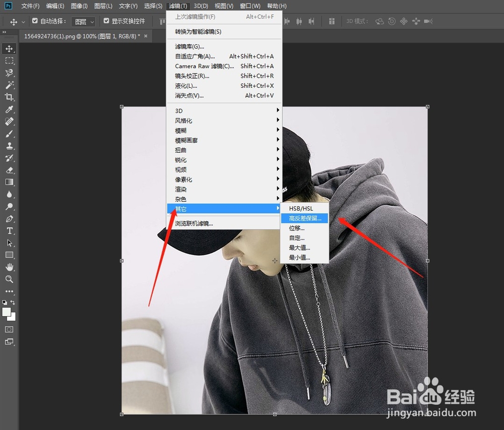
Task: Select the Horizontal Type tool
Action: [9, 230]
